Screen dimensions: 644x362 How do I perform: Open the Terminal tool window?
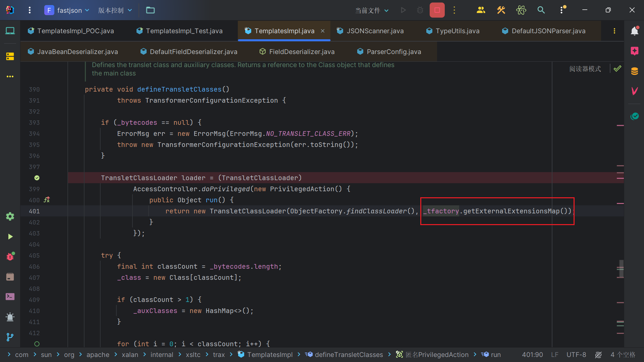[x=10, y=297]
